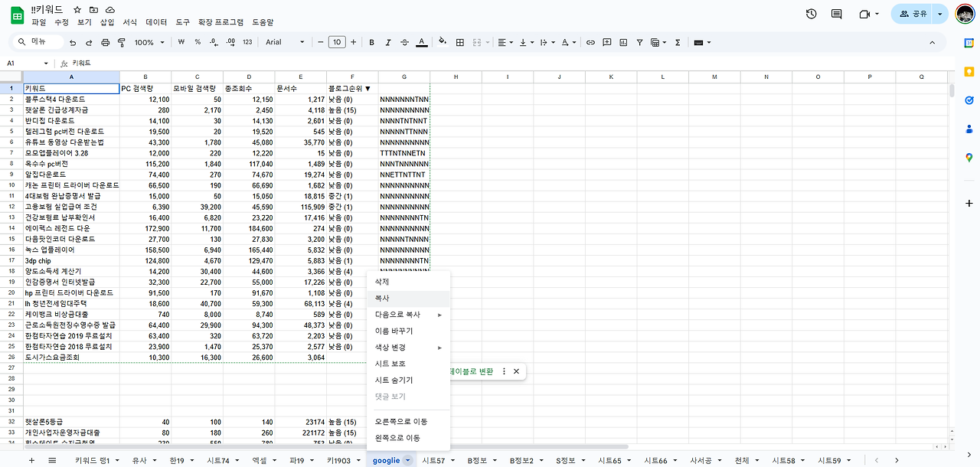Image resolution: width=980 pixels, height=467 pixels.
Task: Open the 파일 menu
Action: pos(38,22)
